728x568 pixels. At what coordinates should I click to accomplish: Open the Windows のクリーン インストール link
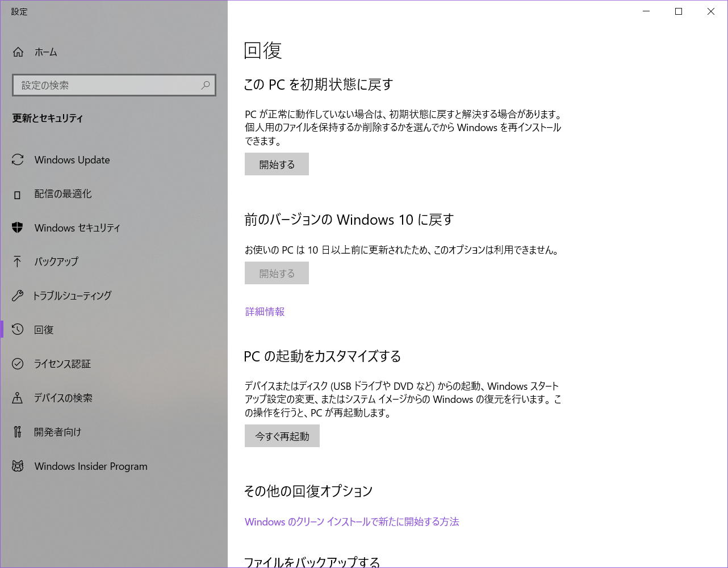[x=352, y=521]
